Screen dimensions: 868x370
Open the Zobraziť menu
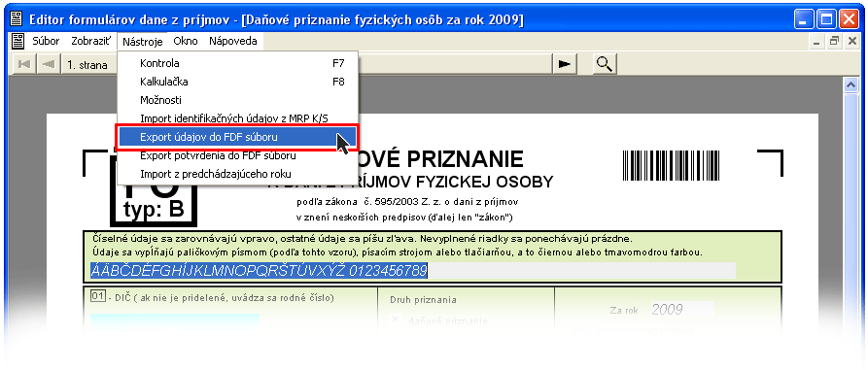(90, 41)
